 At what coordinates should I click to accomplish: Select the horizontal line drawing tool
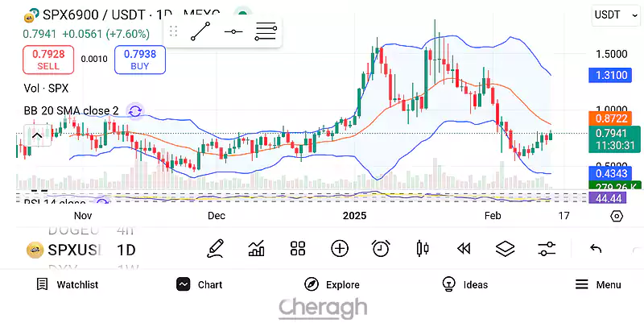tap(233, 31)
